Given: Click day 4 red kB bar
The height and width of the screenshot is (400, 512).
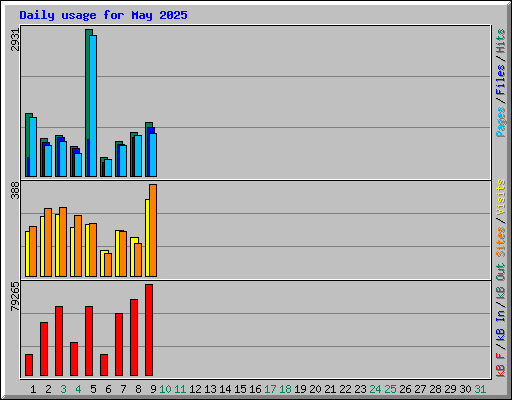Looking at the screenshot, I should (x=74, y=359).
